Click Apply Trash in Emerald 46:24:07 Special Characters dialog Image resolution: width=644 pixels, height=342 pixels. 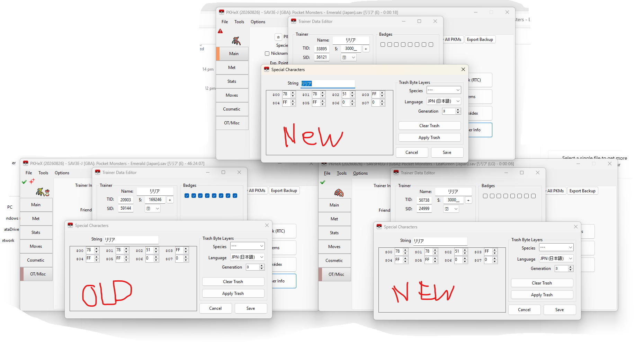(233, 293)
